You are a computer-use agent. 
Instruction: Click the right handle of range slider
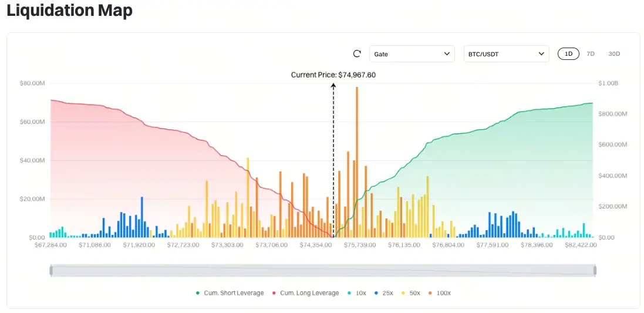point(595,270)
